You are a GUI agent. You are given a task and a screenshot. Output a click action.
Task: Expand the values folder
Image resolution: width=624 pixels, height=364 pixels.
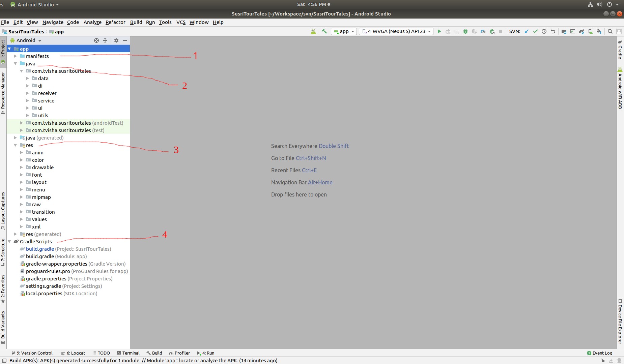pos(22,219)
